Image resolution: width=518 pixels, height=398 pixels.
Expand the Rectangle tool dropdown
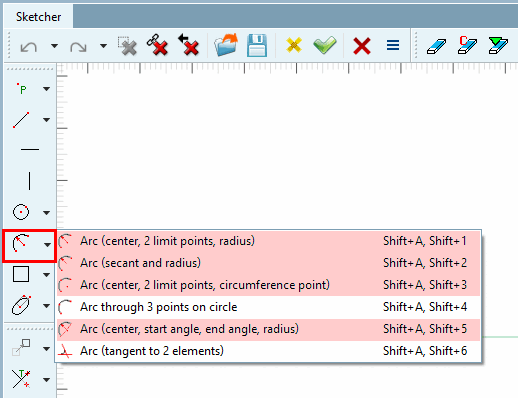(46, 275)
